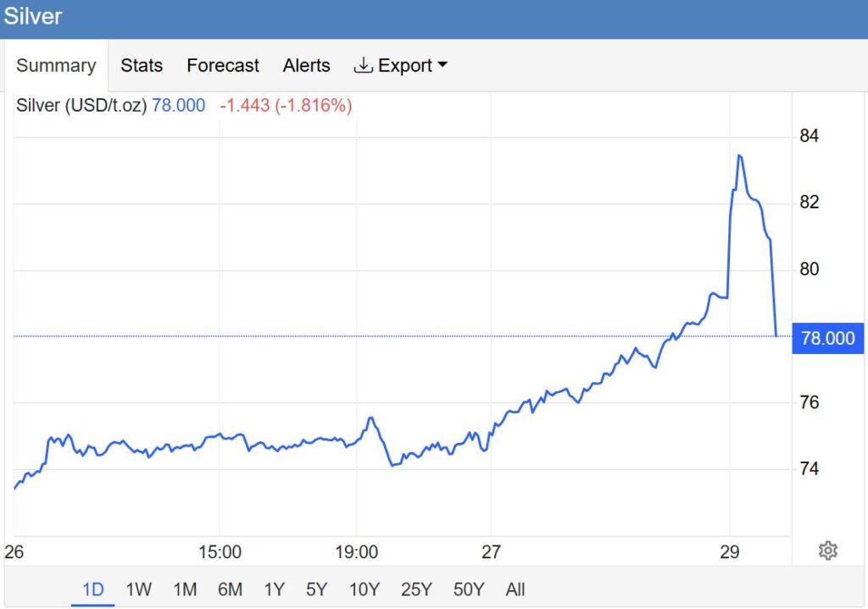Click the 78.000 current price label
The width and height of the screenshot is (868, 609).
coord(827,338)
